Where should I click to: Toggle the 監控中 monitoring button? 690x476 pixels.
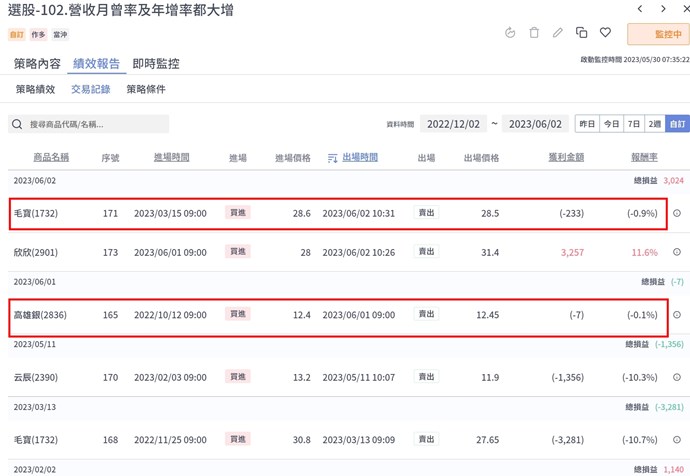658,34
